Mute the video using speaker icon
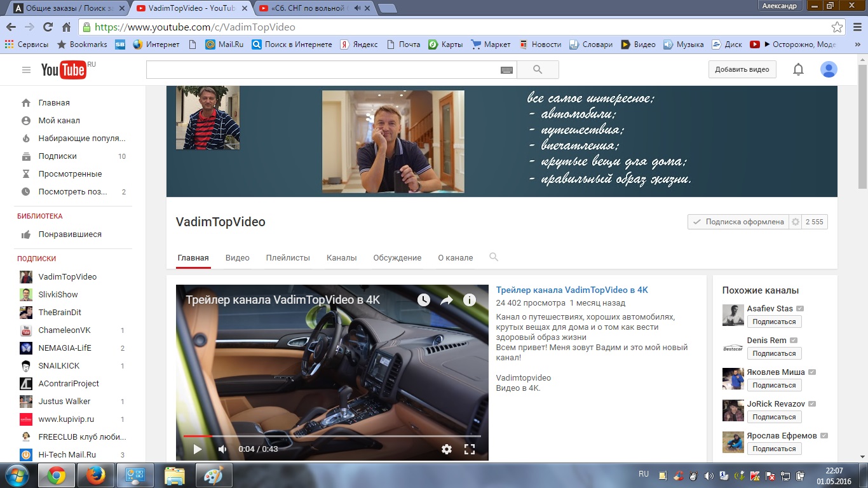 (x=222, y=449)
